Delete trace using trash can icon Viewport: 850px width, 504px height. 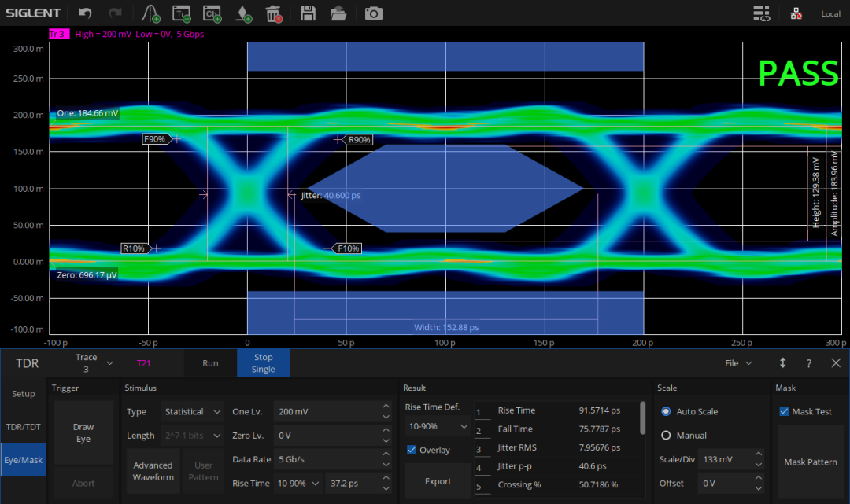[273, 13]
